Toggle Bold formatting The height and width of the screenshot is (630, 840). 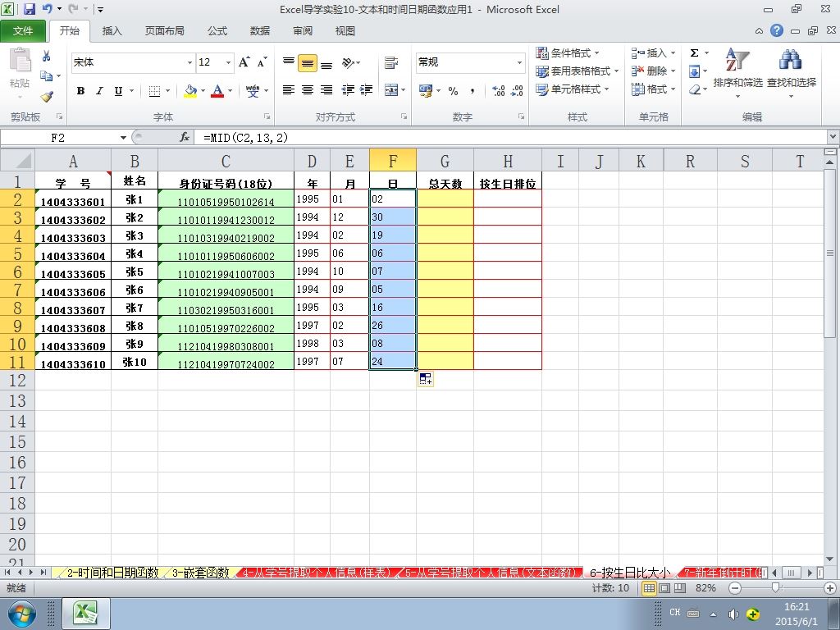coord(81,91)
